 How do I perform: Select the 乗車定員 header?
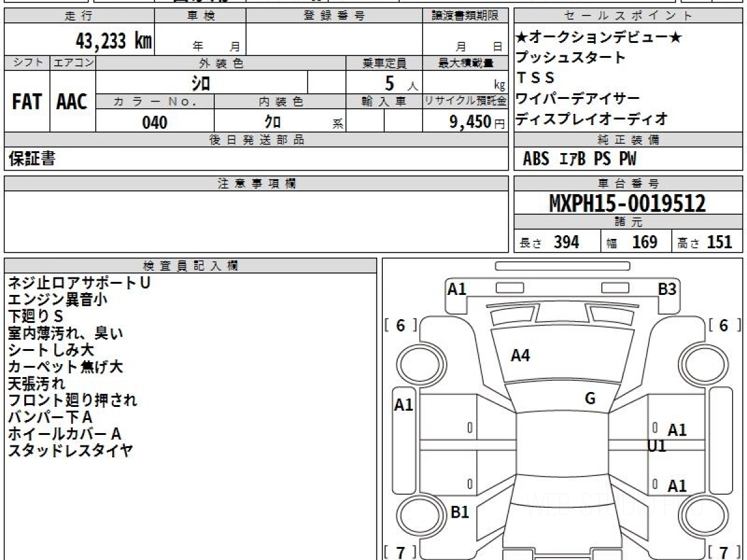[384, 63]
